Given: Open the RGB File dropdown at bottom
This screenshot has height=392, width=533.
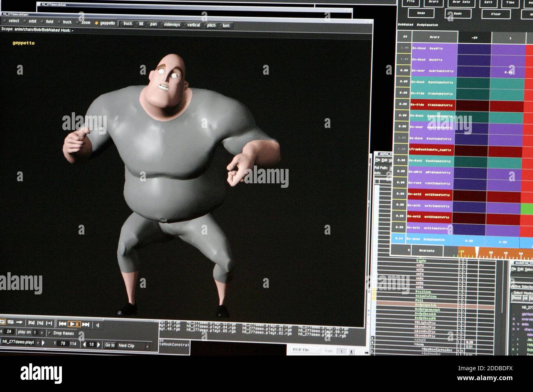Looking at the screenshot, I should pos(305,350).
